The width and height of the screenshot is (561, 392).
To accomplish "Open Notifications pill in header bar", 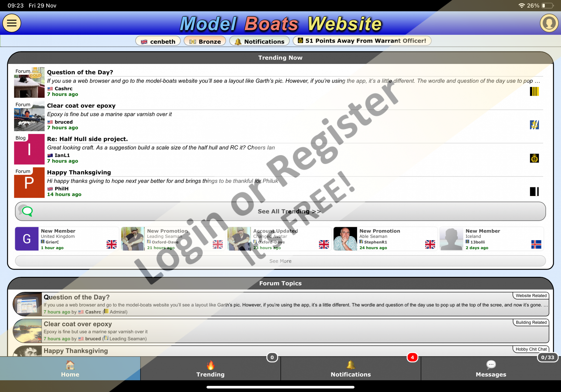I will click(259, 41).
